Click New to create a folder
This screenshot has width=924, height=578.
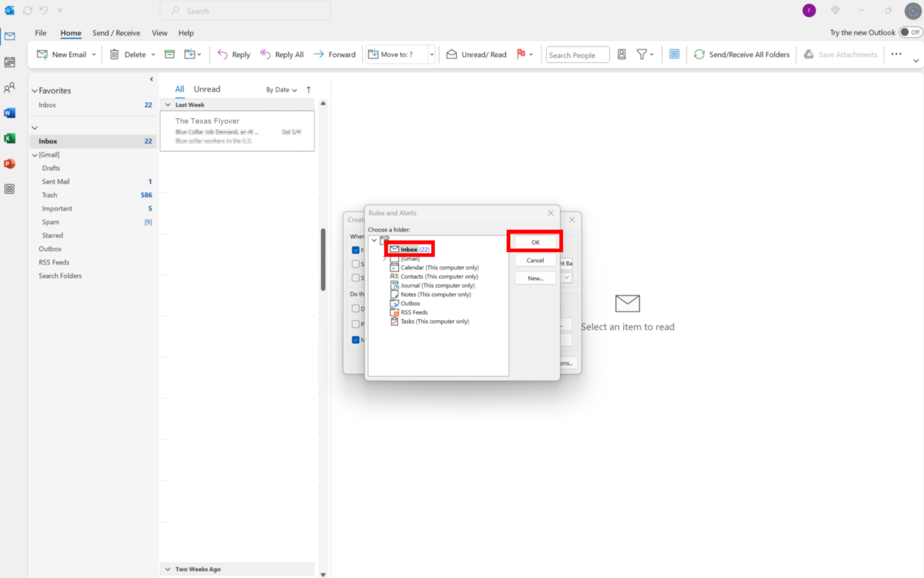(534, 278)
